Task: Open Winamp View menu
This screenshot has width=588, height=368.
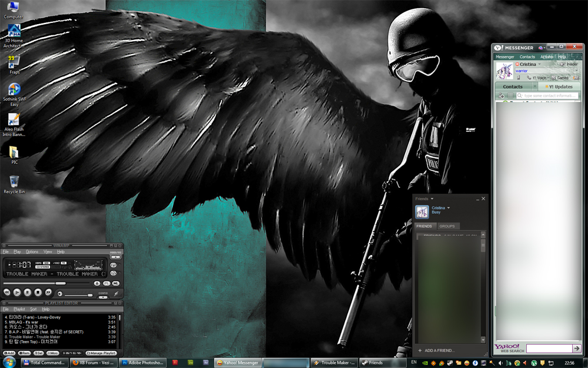Action: (48, 251)
